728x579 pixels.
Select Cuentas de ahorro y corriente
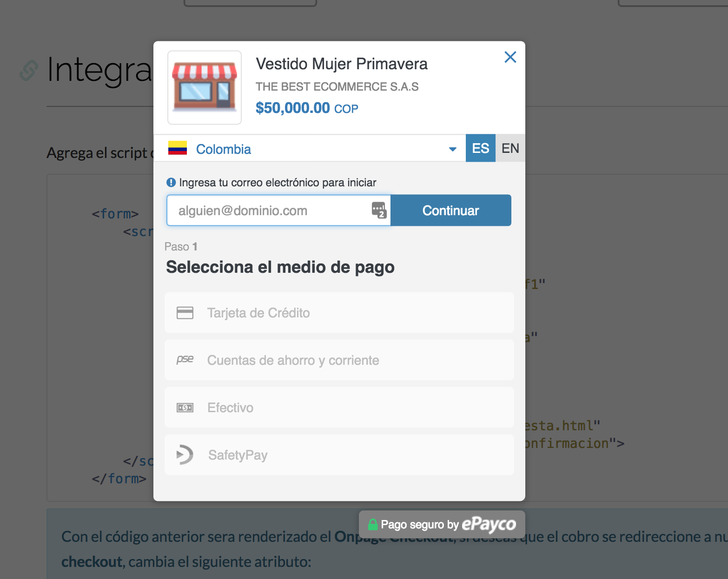[339, 360]
